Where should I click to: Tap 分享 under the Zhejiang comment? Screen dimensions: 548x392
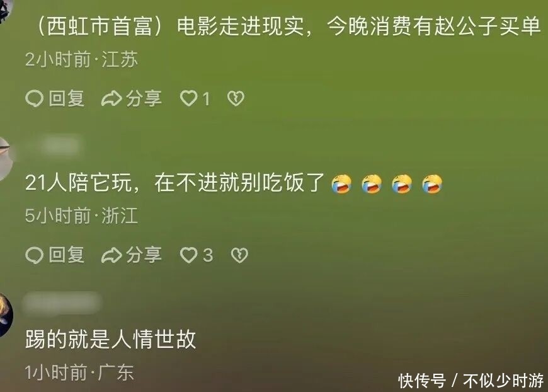(x=144, y=255)
